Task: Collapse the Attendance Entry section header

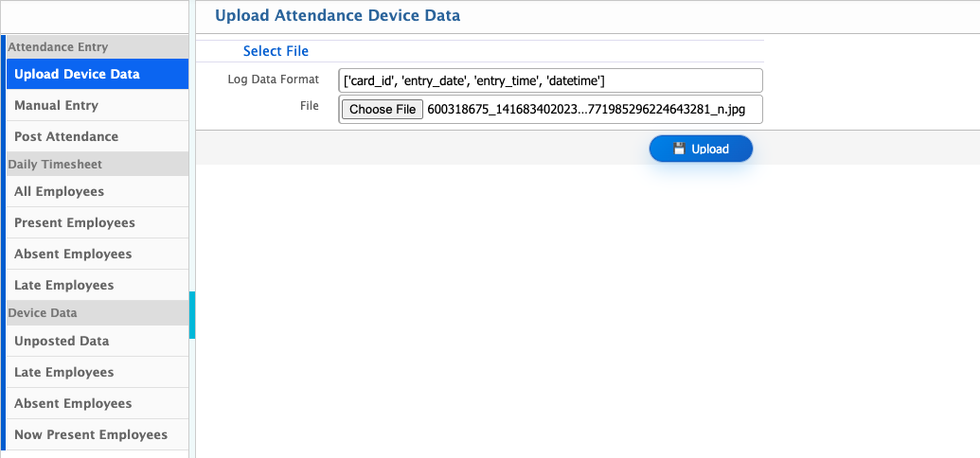Action: coord(58,46)
